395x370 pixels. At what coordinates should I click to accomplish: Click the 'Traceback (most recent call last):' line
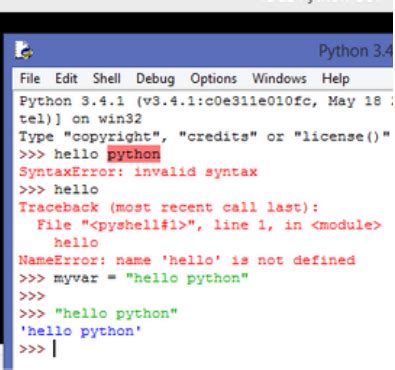point(168,207)
